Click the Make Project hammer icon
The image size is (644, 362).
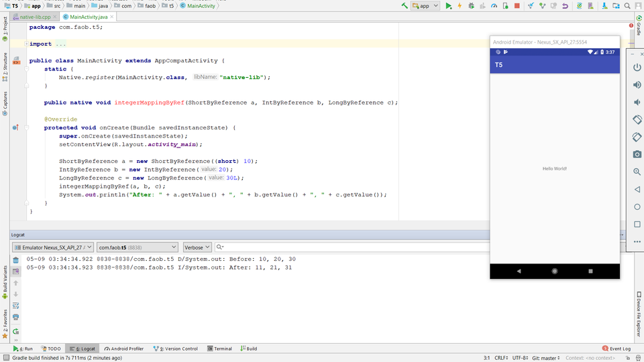click(x=405, y=6)
